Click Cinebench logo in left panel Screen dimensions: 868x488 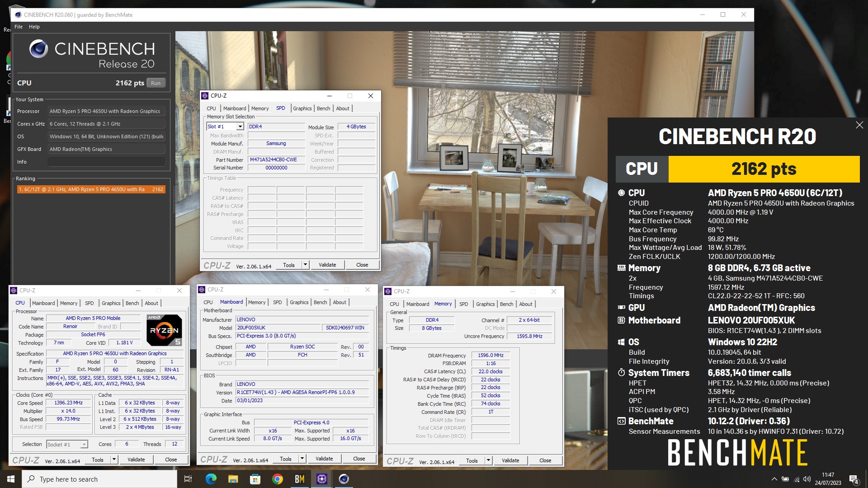(x=39, y=49)
